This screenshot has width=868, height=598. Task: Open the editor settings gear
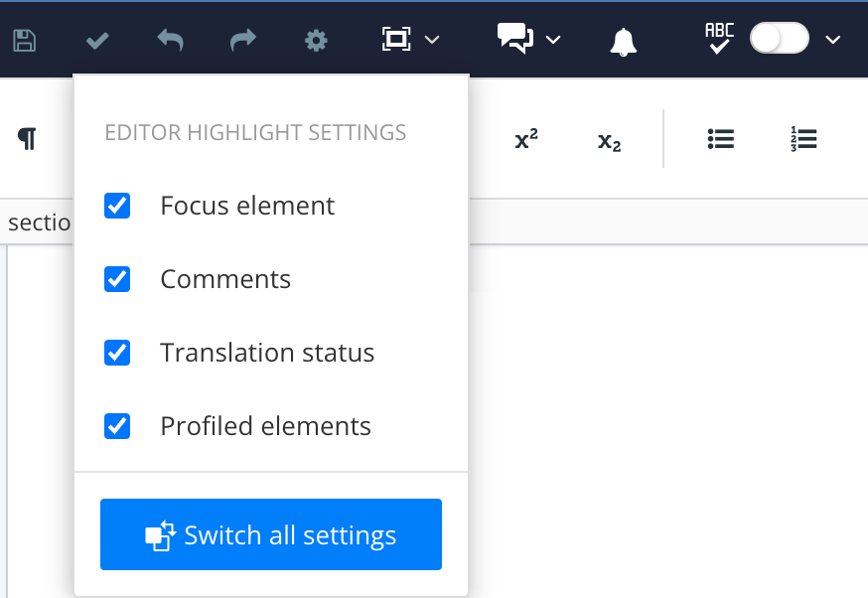pos(315,40)
